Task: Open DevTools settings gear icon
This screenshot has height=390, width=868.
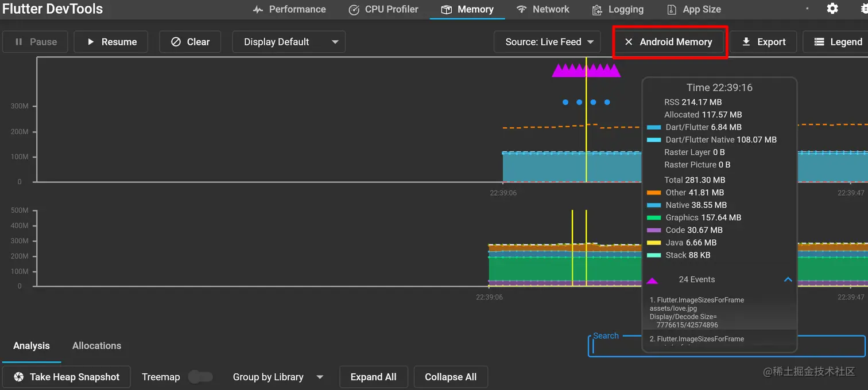Action: pyautogui.click(x=832, y=9)
